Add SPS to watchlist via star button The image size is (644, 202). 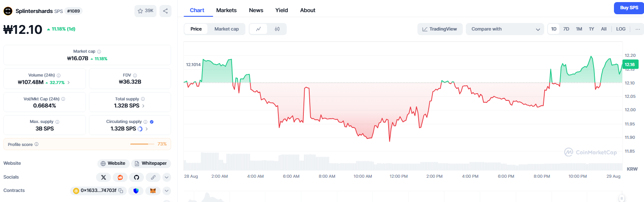[145, 11]
